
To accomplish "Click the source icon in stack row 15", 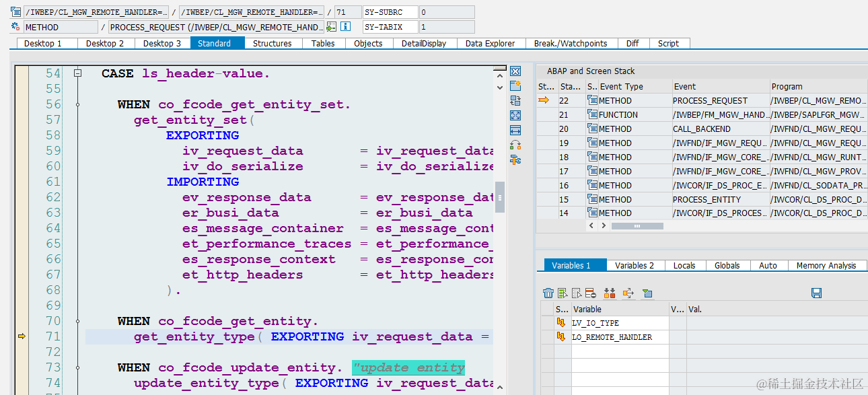I will 592,199.
